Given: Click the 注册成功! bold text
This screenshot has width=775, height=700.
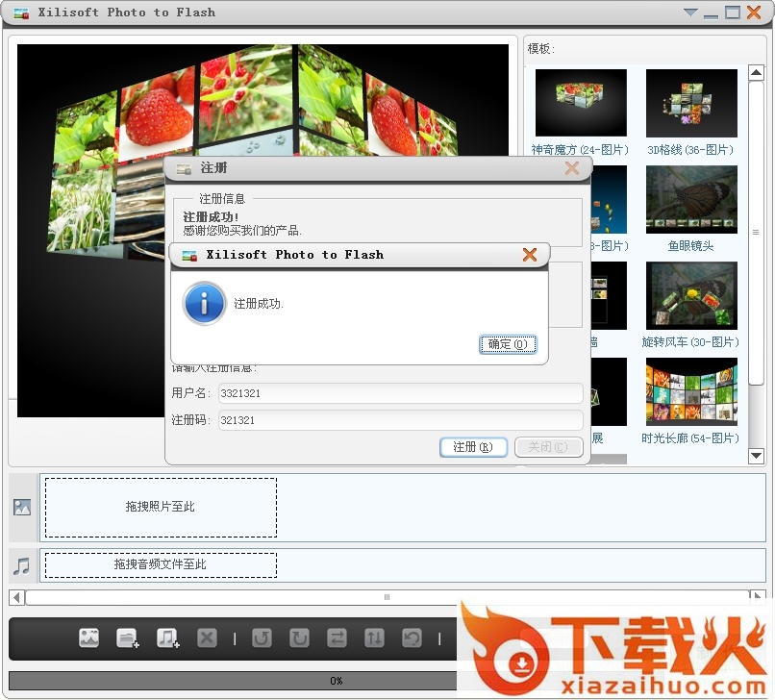Looking at the screenshot, I should (211, 217).
